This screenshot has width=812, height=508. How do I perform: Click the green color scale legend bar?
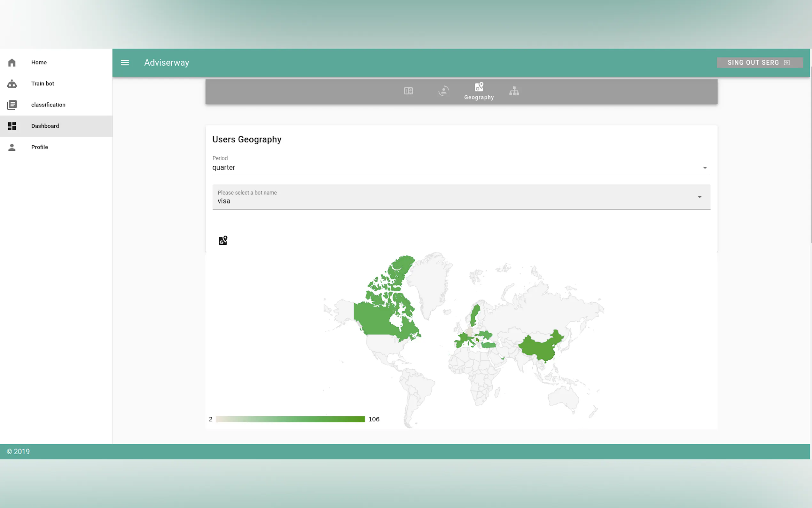click(290, 419)
